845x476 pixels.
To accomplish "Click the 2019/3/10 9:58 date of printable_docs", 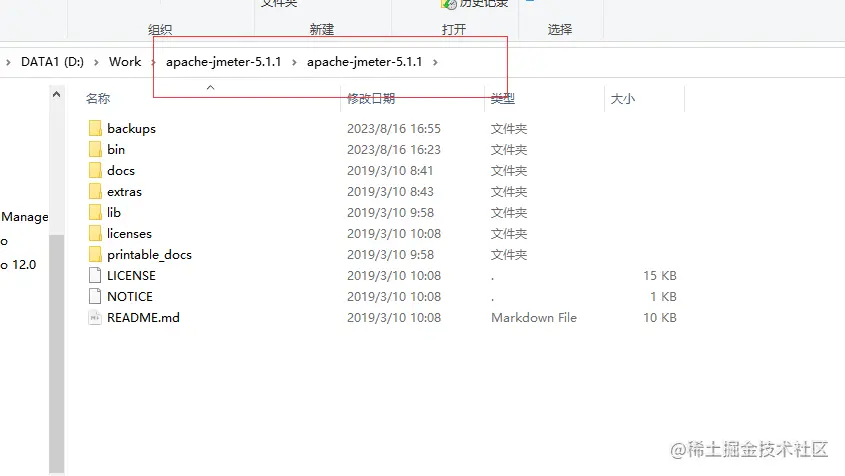I will click(390, 254).
